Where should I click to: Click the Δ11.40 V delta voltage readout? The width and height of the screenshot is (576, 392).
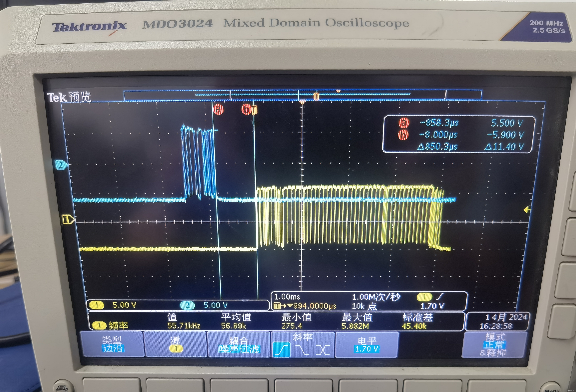[504, 147]
